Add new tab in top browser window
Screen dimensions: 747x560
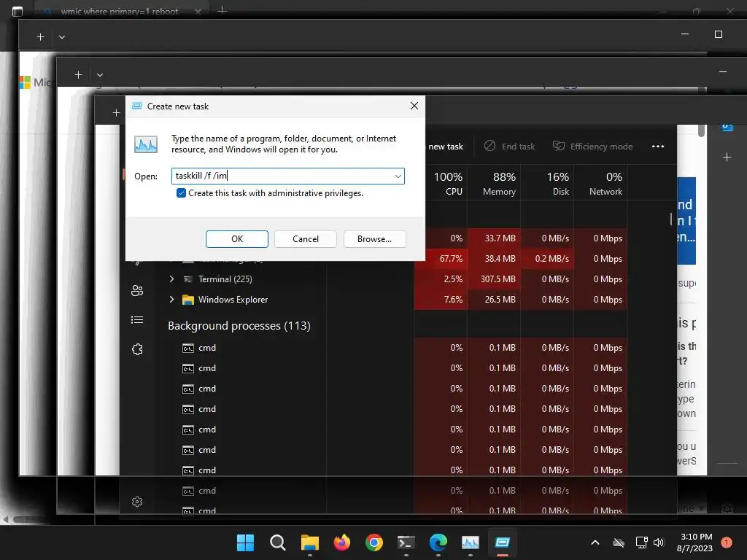[222, 10]
